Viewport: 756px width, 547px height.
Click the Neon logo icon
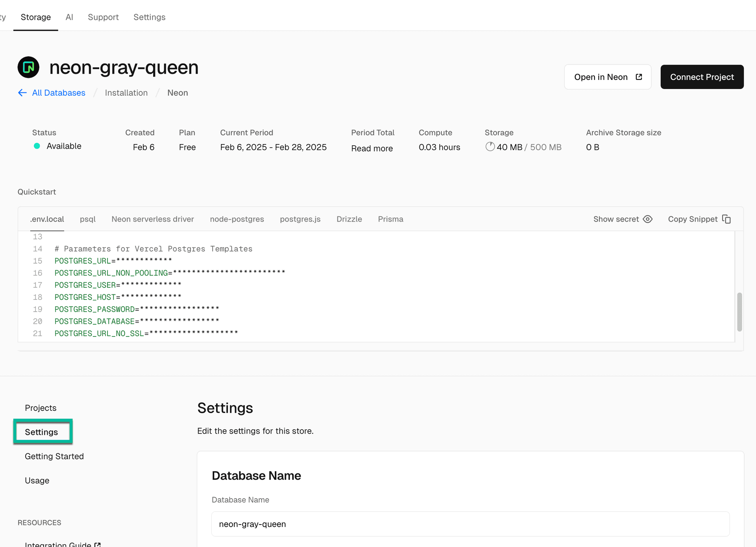click(28, 67)
